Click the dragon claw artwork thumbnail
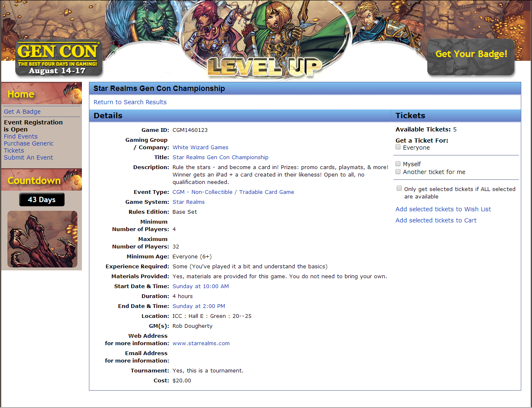 pyautogui.click(x=42, y=239)
